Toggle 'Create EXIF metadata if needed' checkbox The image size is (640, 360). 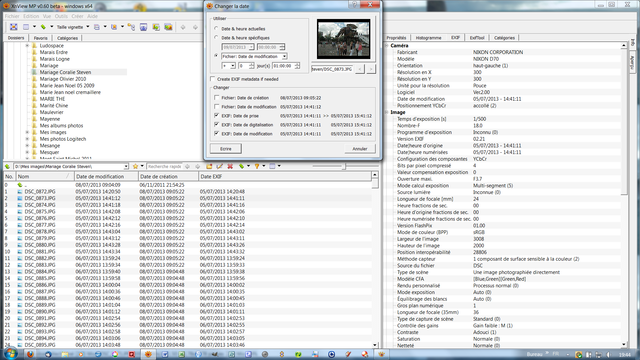pos(213,79)
